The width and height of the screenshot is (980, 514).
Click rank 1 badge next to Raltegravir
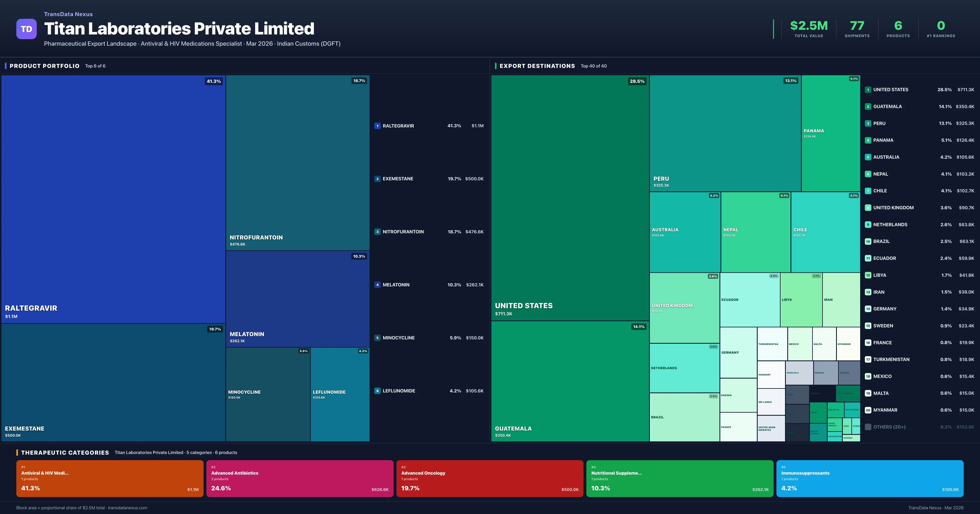point(377,126)
